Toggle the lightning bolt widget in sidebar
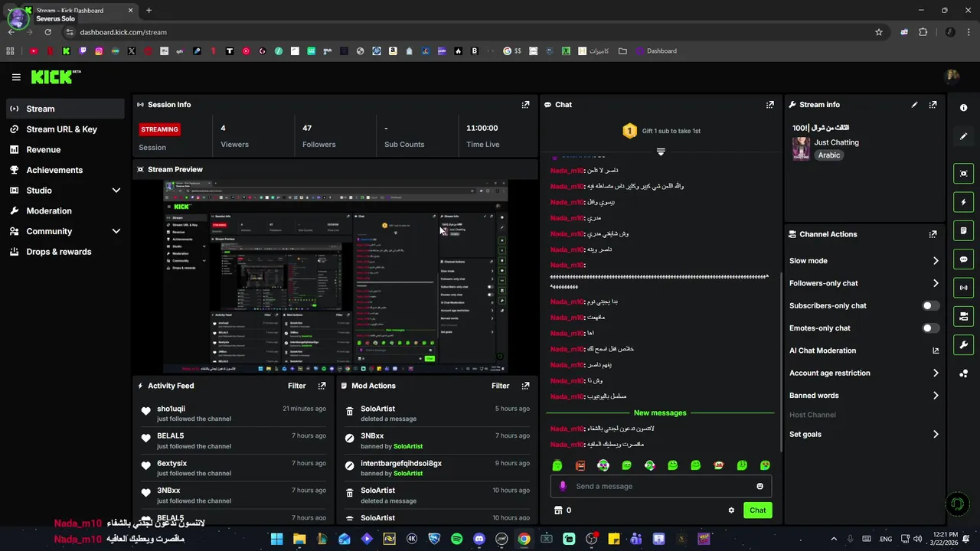 coord(964,202)
